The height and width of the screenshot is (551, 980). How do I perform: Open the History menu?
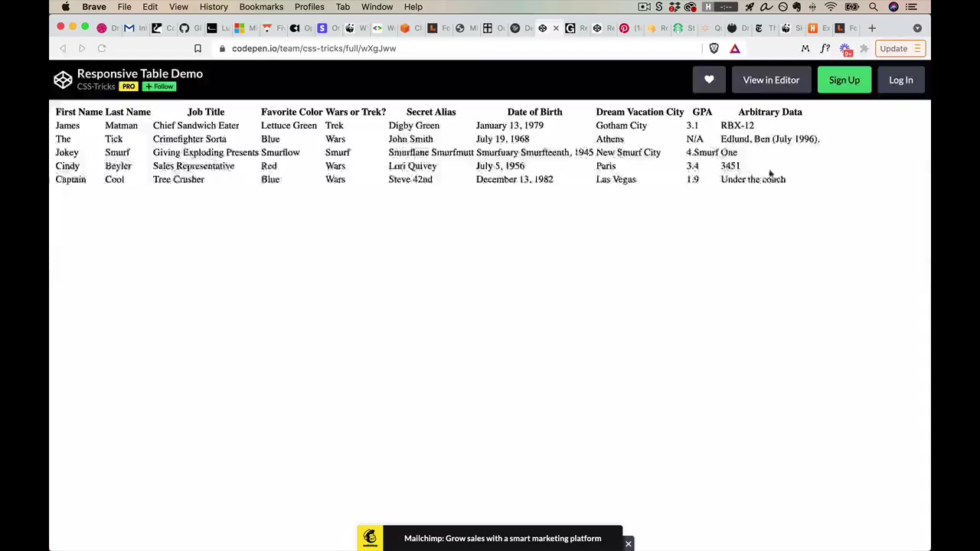(x=214, y=7)
